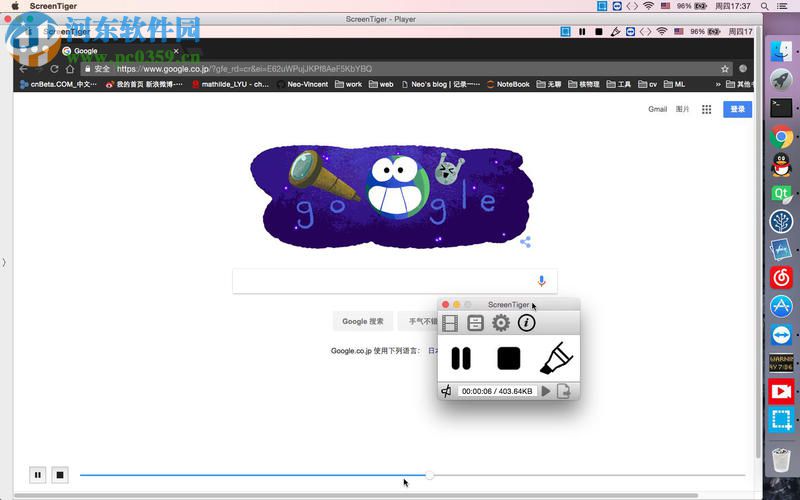Viewport: 800px width, 500px height.
Task: Click the US flag input source in the top menu bar
Action: coord(665,6)
